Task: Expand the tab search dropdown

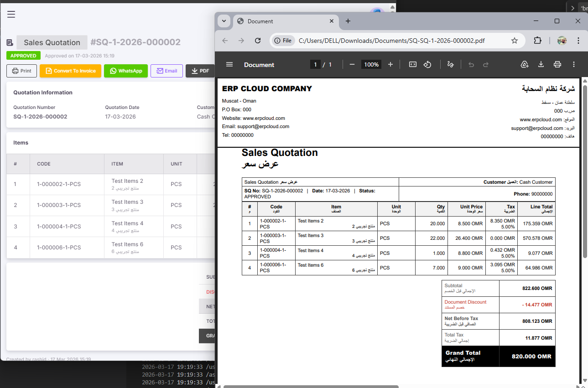Action: 224,21
